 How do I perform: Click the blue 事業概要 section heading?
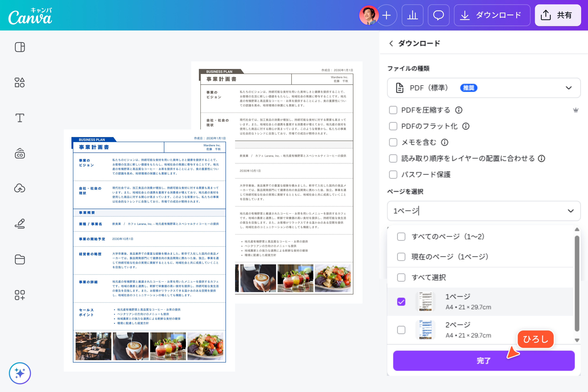point(87,213)
